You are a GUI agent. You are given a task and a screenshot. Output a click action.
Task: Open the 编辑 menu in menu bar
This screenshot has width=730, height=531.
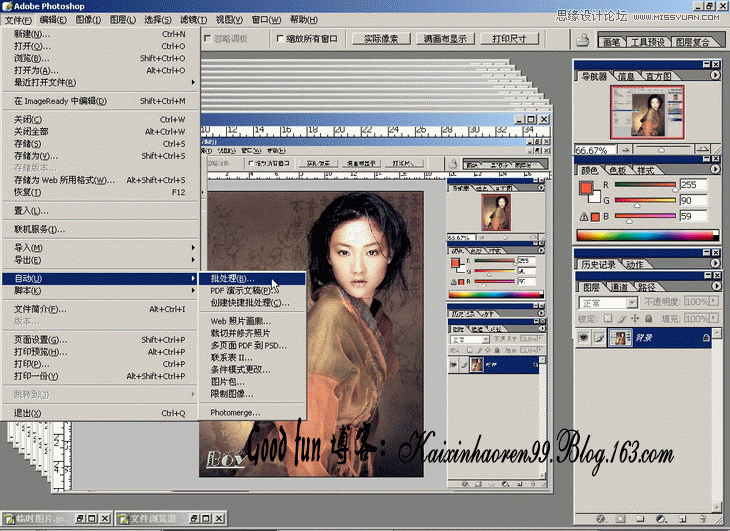tap(53, 20)
